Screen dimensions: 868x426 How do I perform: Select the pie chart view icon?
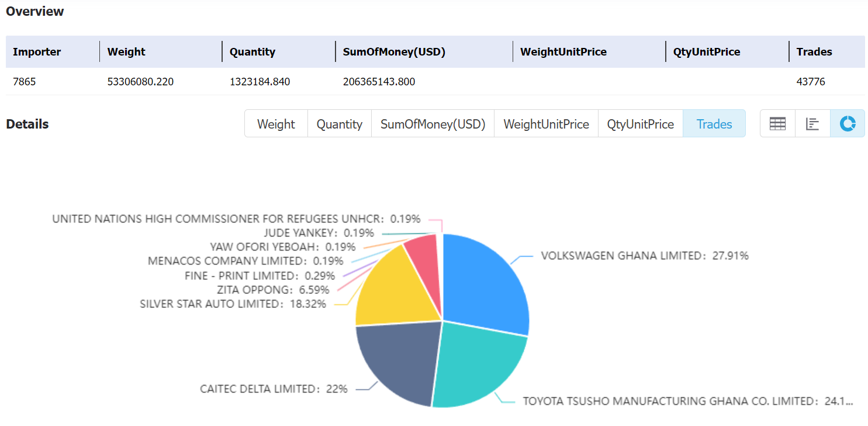point(848,124)
